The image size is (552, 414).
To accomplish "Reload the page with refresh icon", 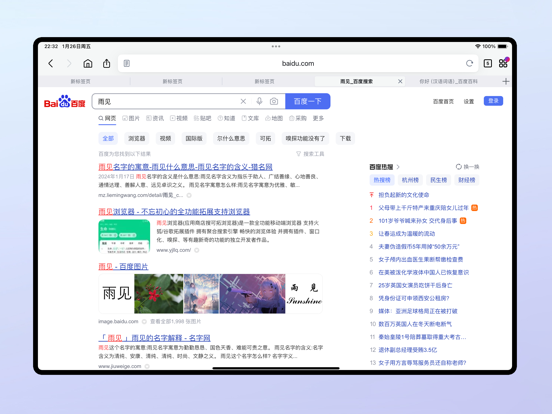I will pyautogui.click(x=469, y=63).
